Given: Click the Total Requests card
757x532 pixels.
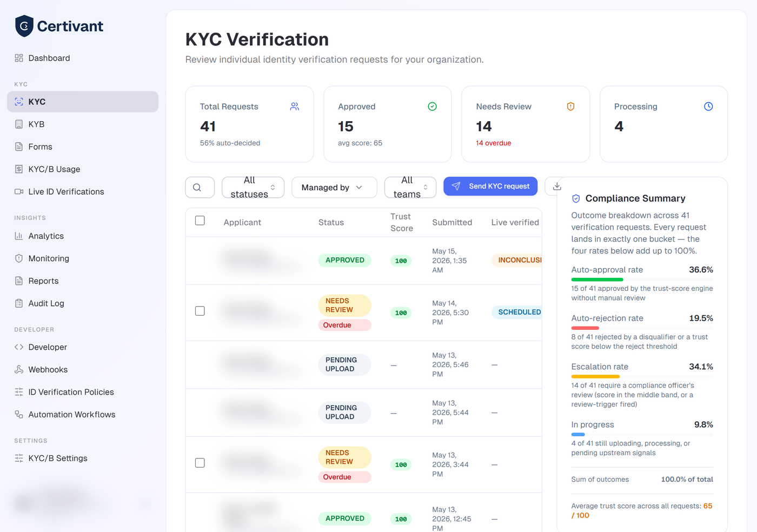Looking at the screenshot, I should coord(249,124).
